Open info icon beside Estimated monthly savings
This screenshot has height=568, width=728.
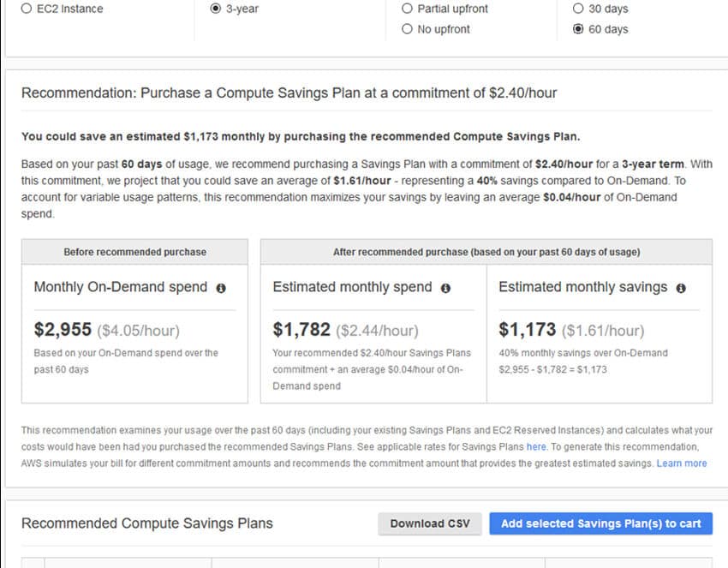click(x=681, y=289)
